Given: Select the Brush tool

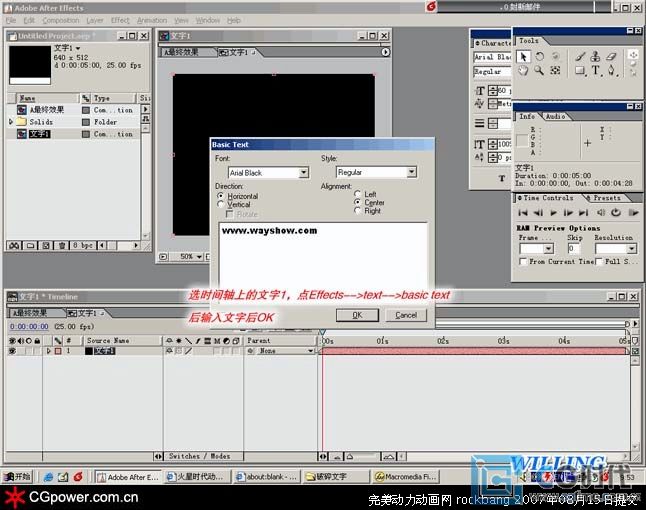Looking at the screenshot, I should [x=580, y=56].
